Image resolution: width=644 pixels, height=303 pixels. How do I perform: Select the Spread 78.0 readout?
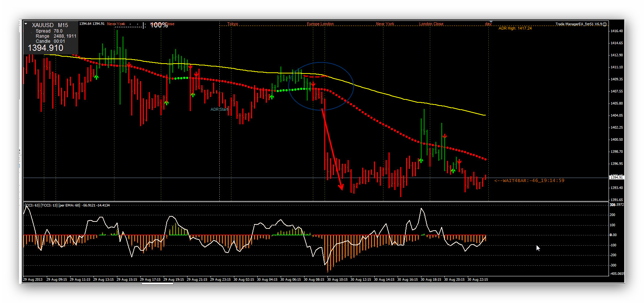(49, 31)
